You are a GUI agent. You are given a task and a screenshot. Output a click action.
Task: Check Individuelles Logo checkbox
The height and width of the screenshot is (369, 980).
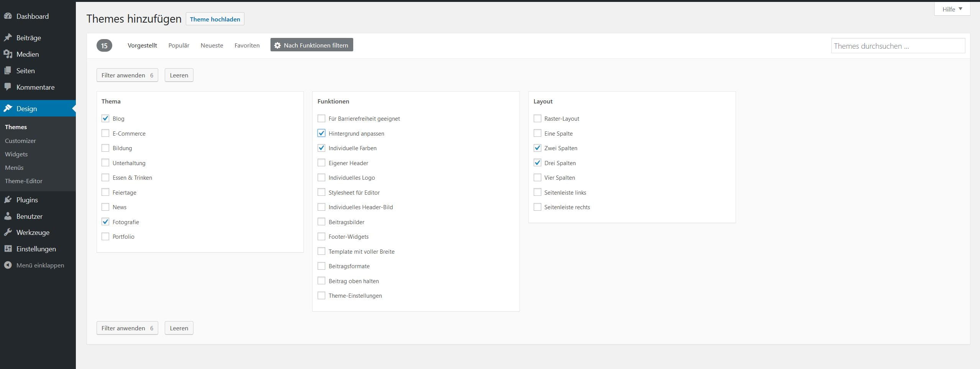[321, 177]
